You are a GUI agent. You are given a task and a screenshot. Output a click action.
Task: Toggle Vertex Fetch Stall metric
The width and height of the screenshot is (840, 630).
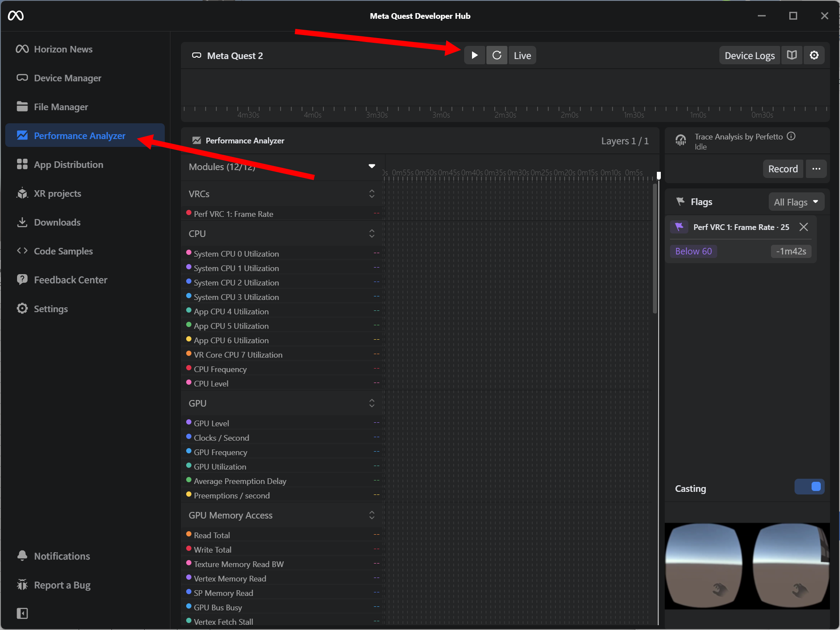click(x=283, y=621)
